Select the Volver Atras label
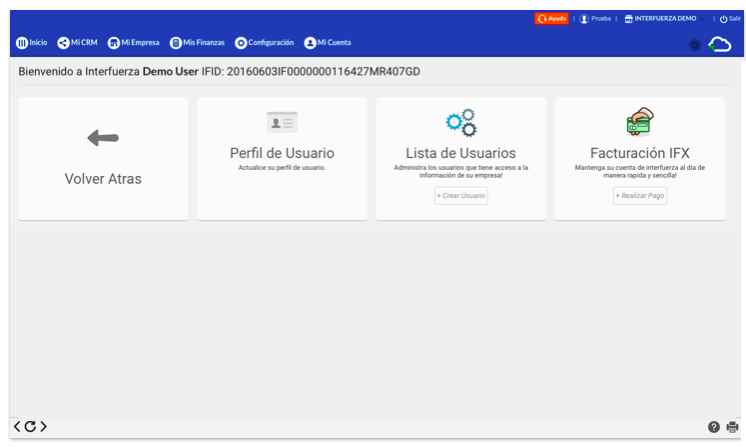 (x=103, y=179)
